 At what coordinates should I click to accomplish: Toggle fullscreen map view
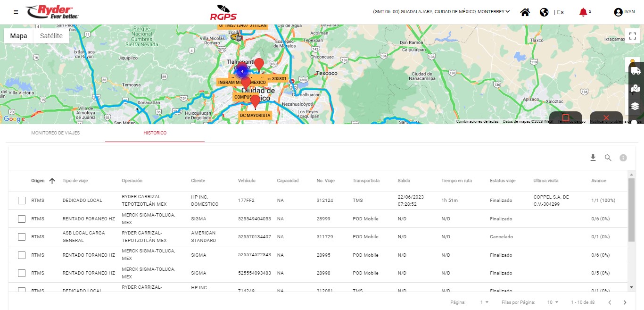(x=632, y=36)
